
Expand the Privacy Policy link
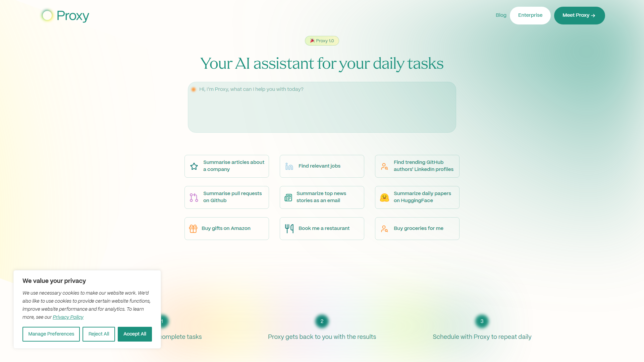(x=68, y=317)
